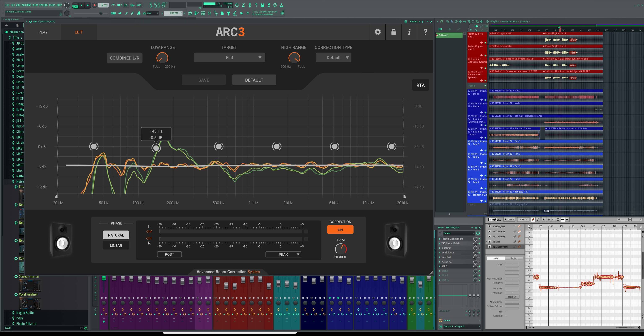This screenshot has height=336, width=644.
Task: Open ARC3 help question mark icon
Action: [x=425, y=32]
